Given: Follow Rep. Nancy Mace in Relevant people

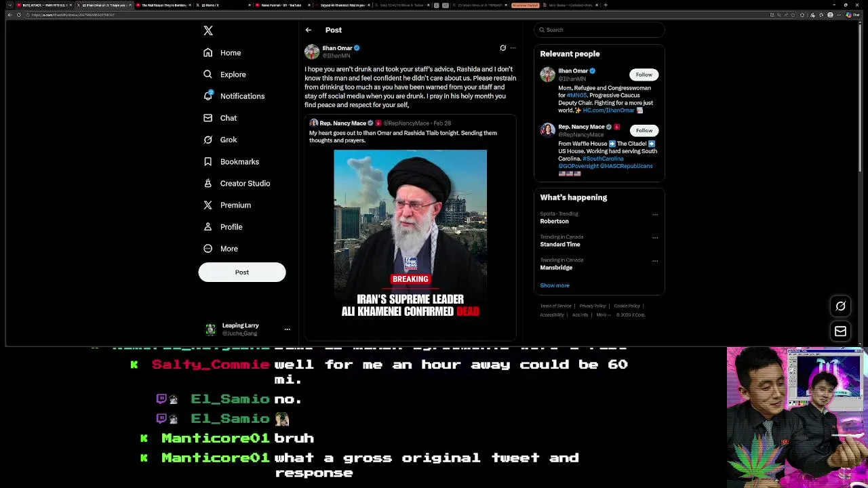Looking at the screenshot, I should click(x=644, y=130).
